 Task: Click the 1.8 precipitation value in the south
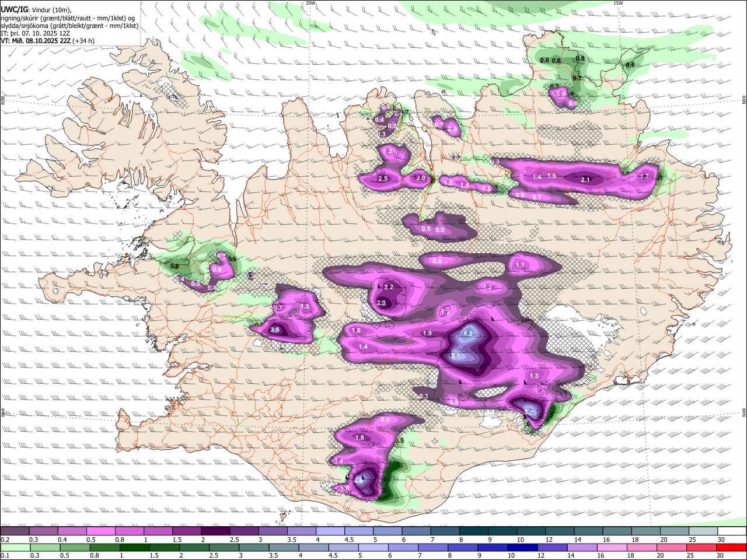click(359, 437)
